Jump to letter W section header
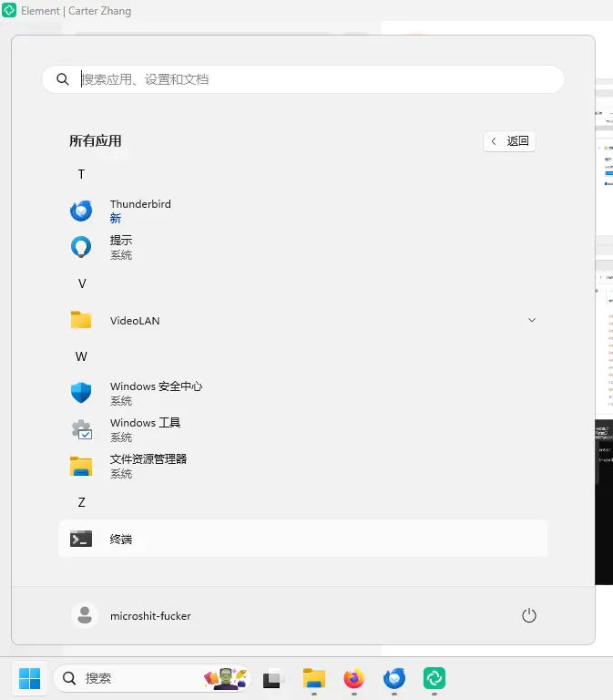 [81, 356]
